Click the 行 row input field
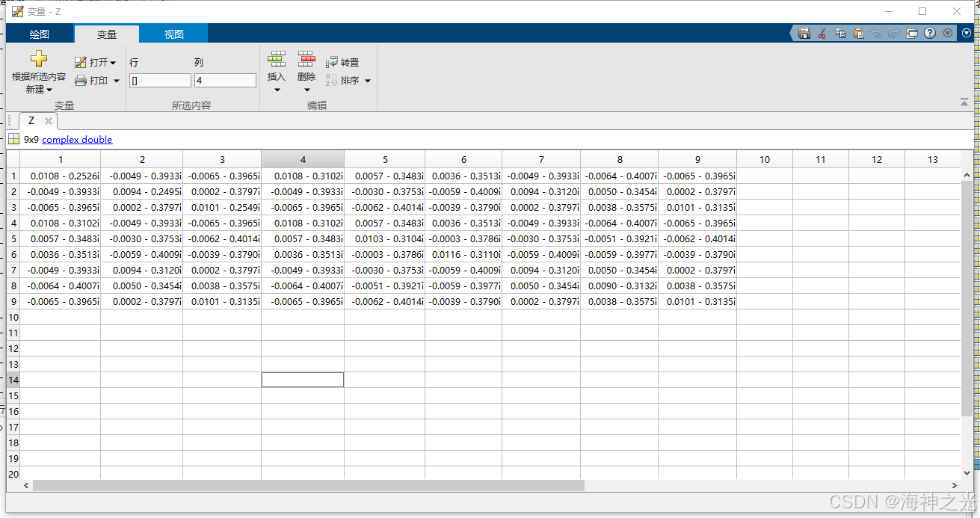 coord(160,81)
